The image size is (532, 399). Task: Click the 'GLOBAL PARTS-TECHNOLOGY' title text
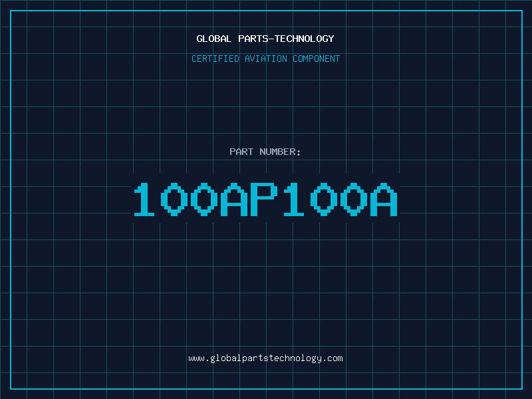[x=265, y=39]
